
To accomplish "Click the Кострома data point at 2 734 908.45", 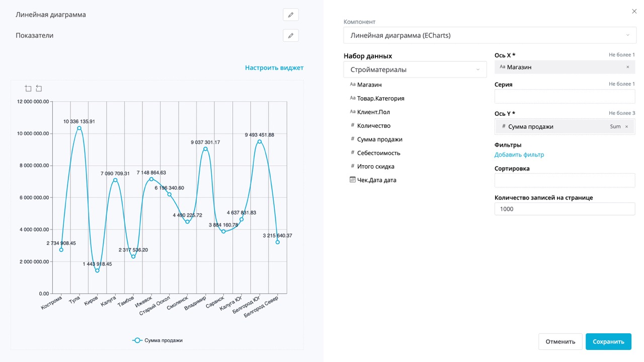I will [61, 250].
